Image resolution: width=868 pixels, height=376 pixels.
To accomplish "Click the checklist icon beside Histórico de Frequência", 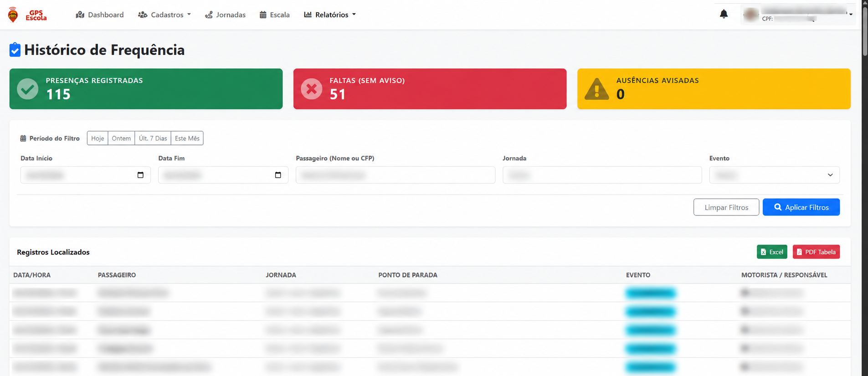I will 15,50.
